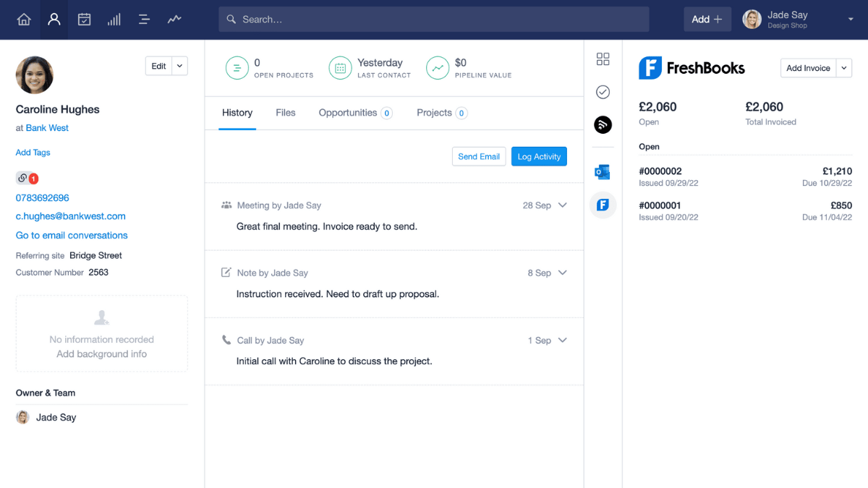The image size is (868, 488).
Task: Select the check circle tasks icon in sidebar
Action: pyautogui.click(x=603, y=92)
